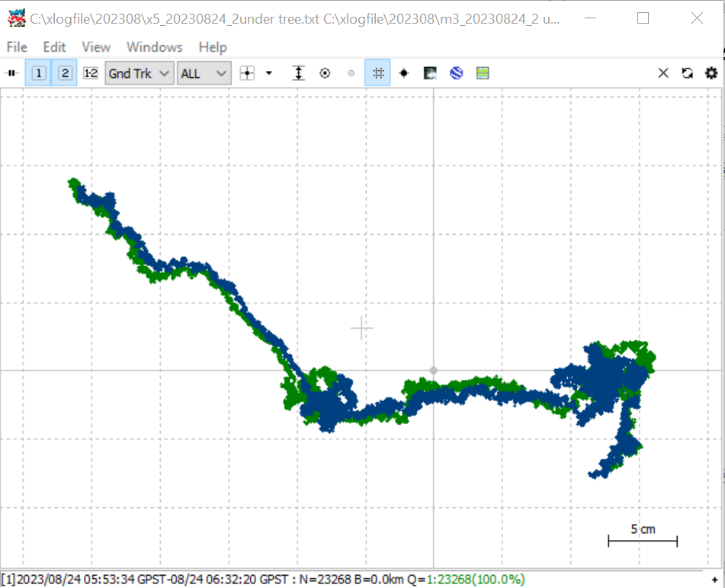The image size is (725, 588).
Task: Click the green Q=1 quality status text
Action: point(475,579)
